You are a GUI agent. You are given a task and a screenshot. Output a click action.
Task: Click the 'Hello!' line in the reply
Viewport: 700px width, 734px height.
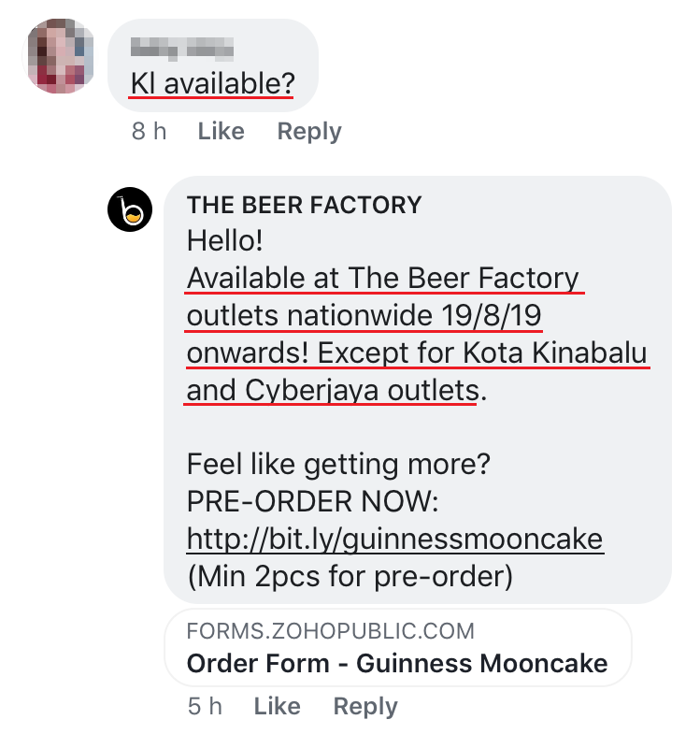(225, 240)
